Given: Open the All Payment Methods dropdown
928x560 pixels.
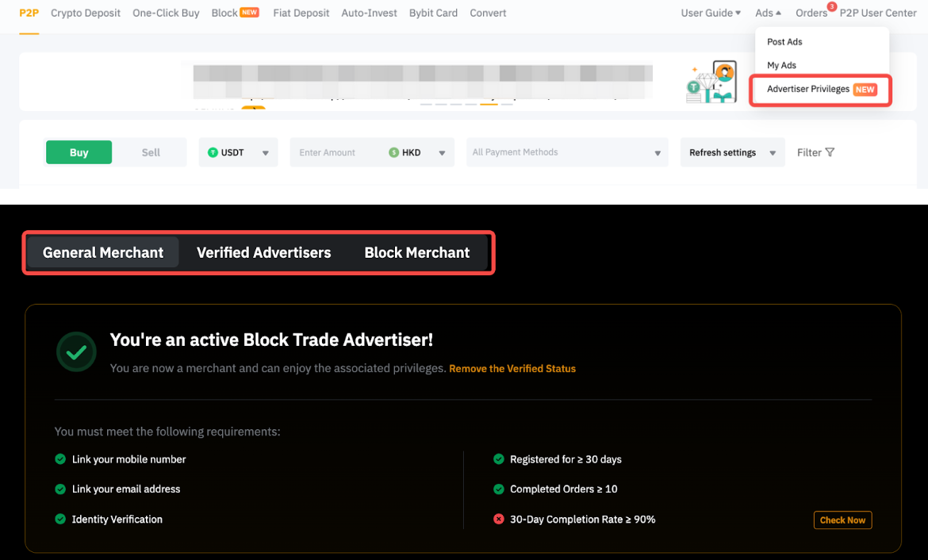Looking at the screenshot, I should tap(566, 152).
